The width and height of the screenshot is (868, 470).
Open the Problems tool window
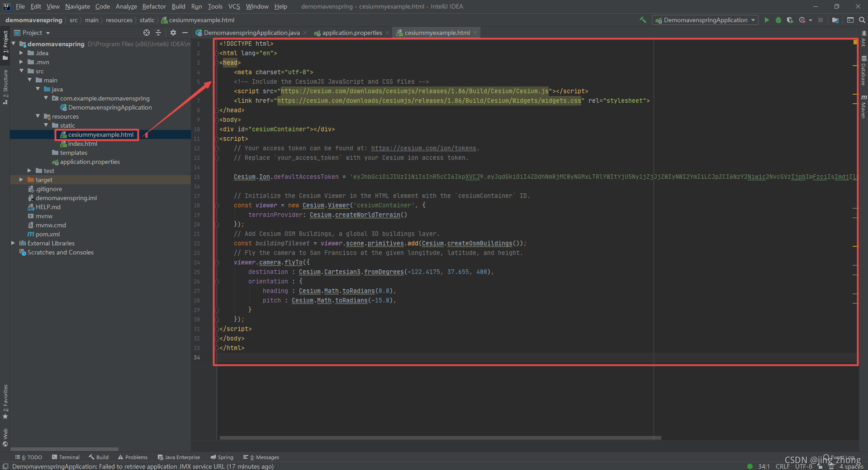click(x=133, y=457)
